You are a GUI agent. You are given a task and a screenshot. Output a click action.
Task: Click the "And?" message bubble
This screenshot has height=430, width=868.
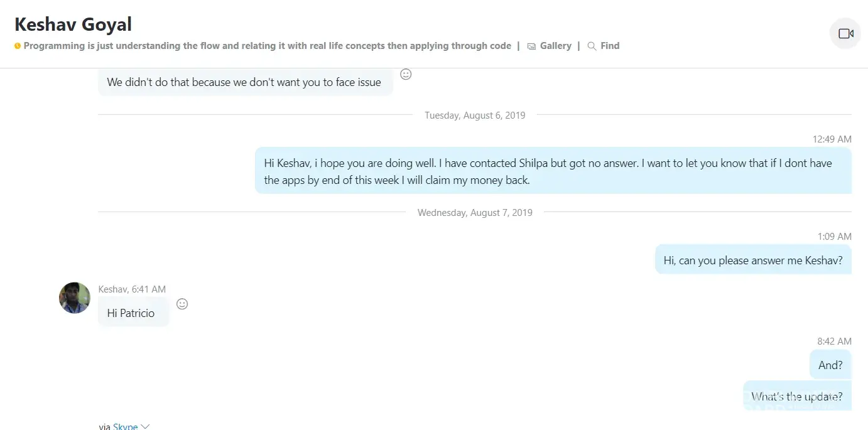point(830,365)
